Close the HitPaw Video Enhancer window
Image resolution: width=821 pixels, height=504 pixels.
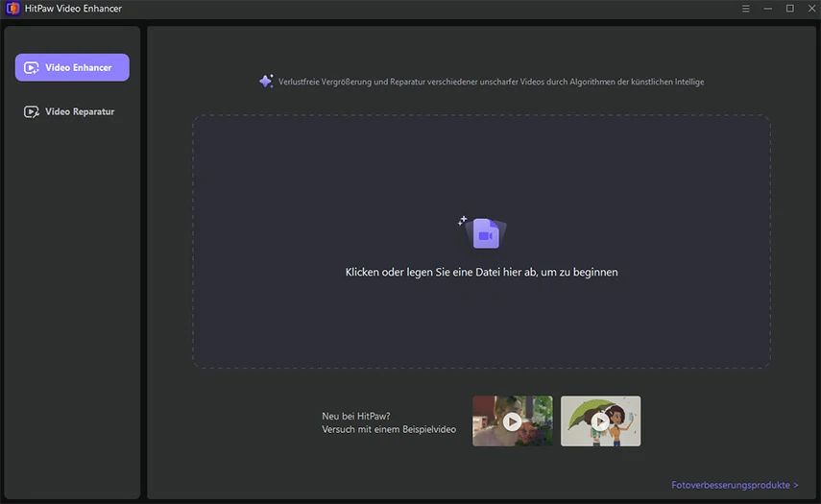811,9
